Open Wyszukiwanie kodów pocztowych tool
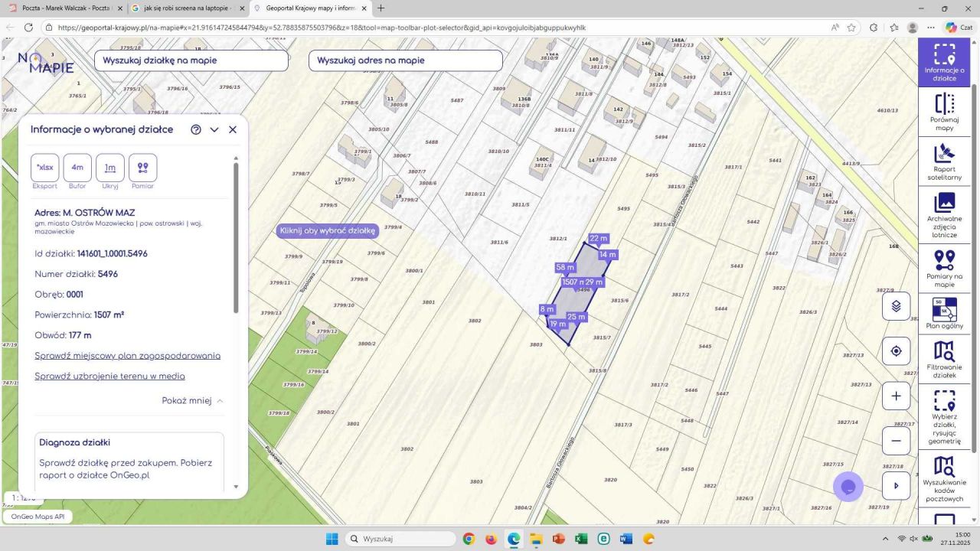 [x=944, y=480]
